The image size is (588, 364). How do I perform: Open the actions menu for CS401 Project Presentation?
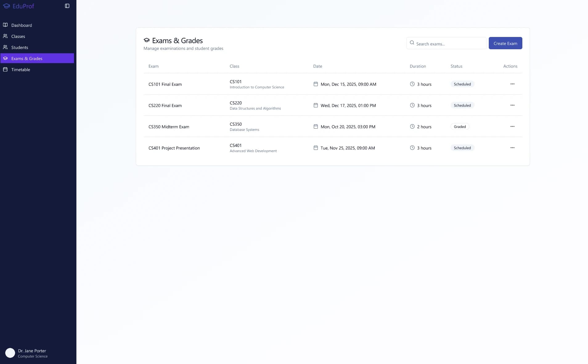pyautogui.click(x=512, y=148)
